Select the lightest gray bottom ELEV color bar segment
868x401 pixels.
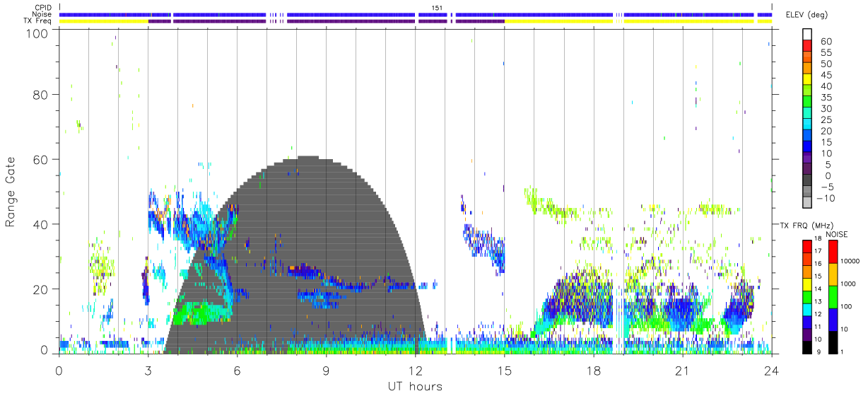click(807, 203)
